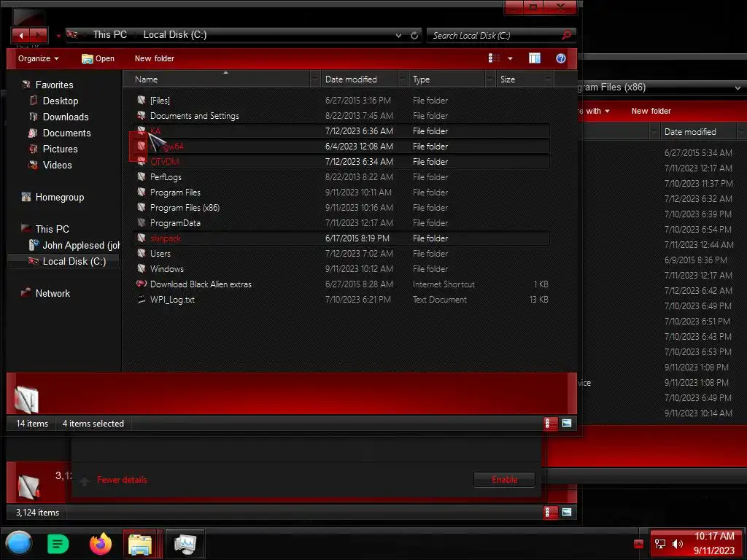Select the Program Files folder
Image resolution: width=747 pixels, height=560 pixels.
[175, 192]
